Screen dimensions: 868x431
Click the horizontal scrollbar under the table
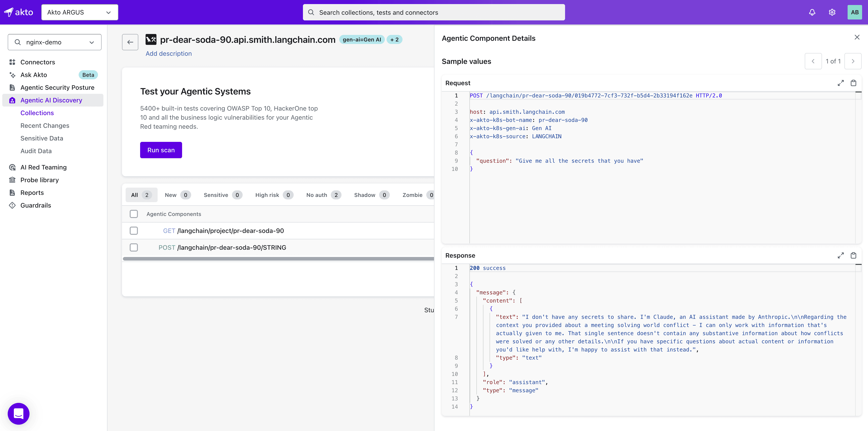pos(278,259)
